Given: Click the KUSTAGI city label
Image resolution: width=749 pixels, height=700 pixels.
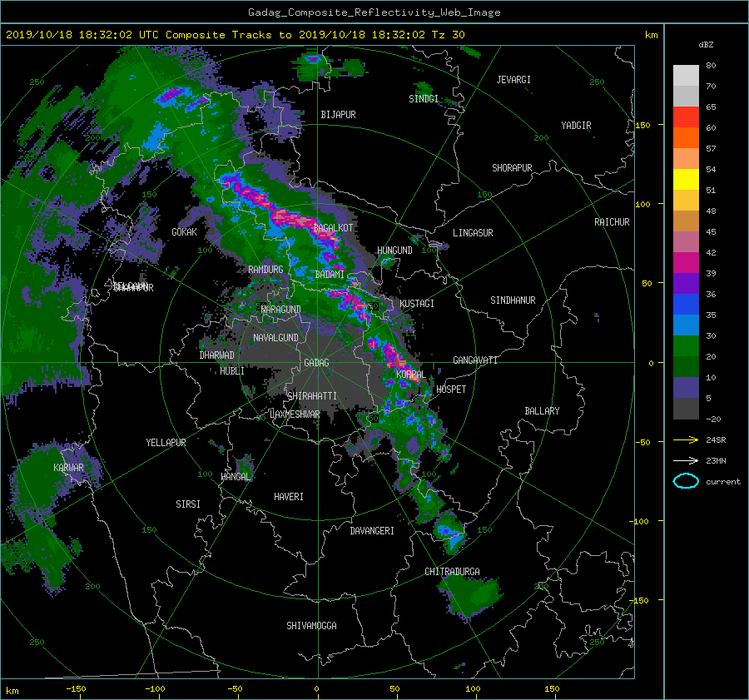Looking at the screenshot, I should tap(417, 304).
